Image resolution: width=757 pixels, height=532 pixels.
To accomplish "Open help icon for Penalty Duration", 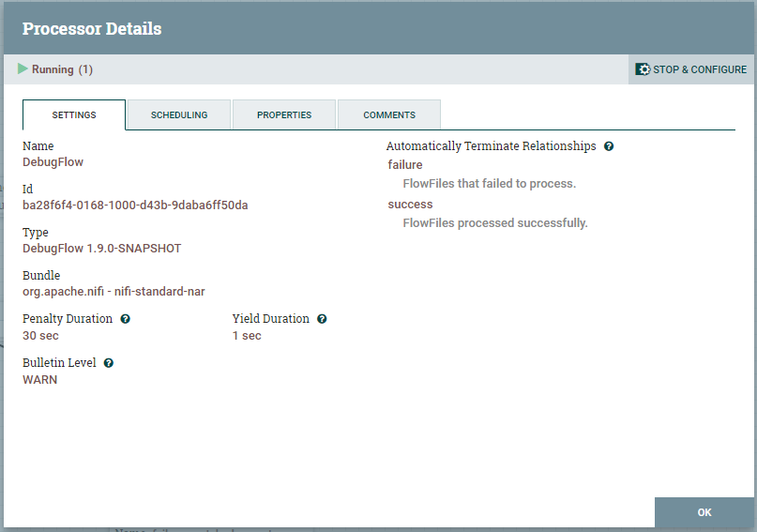I will (x=125, y=319).
